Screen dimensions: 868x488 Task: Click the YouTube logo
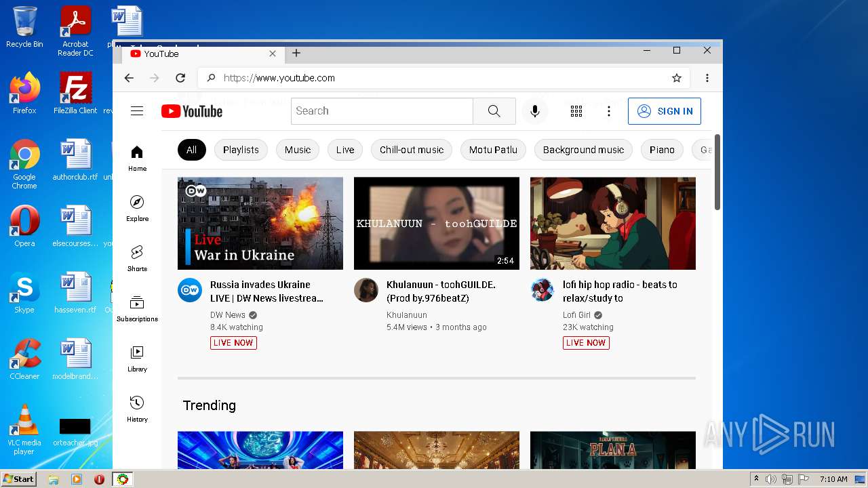click(x=192, y=111)
